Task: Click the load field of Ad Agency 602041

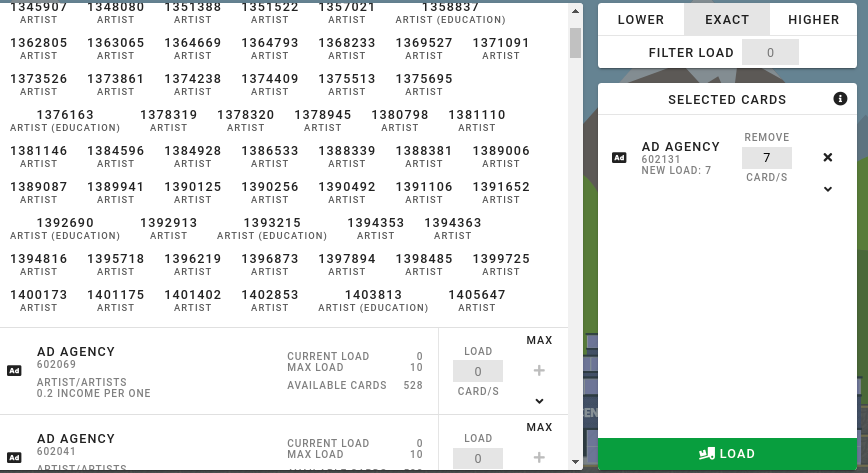Action: [x=478, y=459]
